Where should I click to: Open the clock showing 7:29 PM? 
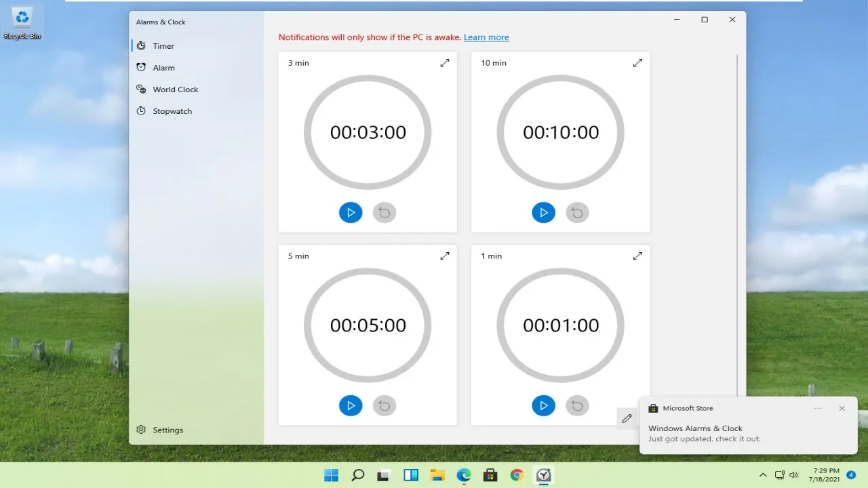tap(824, 474)
